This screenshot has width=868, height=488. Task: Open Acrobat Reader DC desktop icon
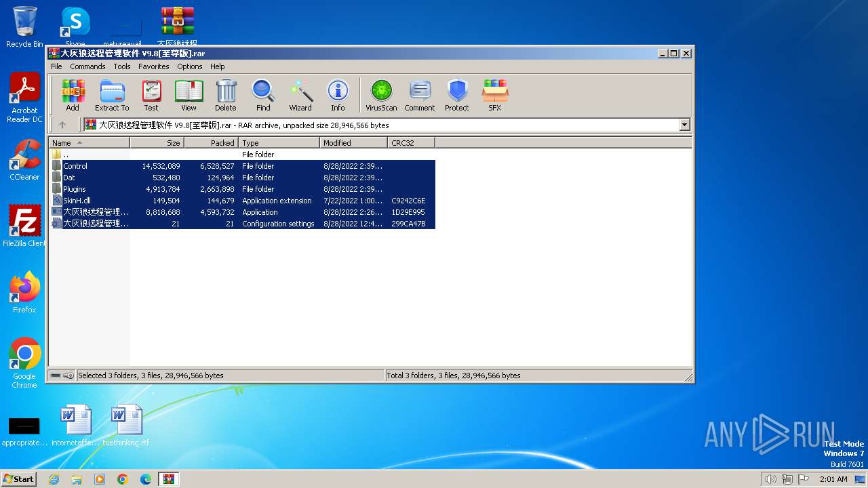(x=24, y=98)
